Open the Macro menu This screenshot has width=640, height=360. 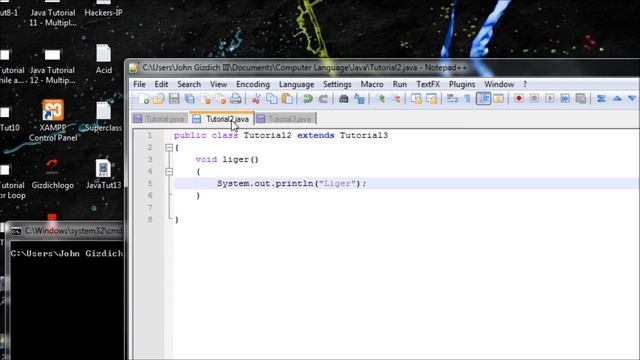(372, 84)
